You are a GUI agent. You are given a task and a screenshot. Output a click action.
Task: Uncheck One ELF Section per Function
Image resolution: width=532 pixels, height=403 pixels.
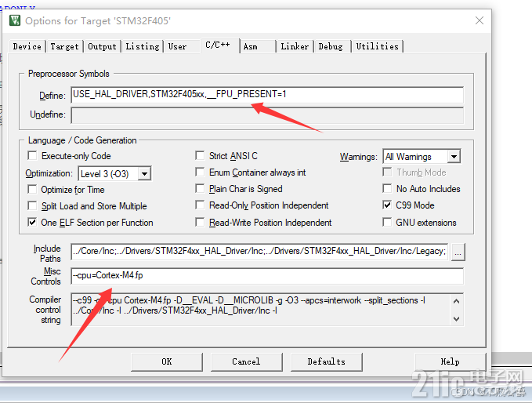click(x=32, y=223)
